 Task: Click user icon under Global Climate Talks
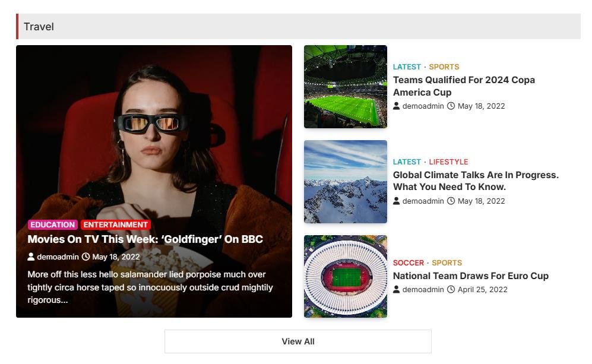click(x=397, y=201)
